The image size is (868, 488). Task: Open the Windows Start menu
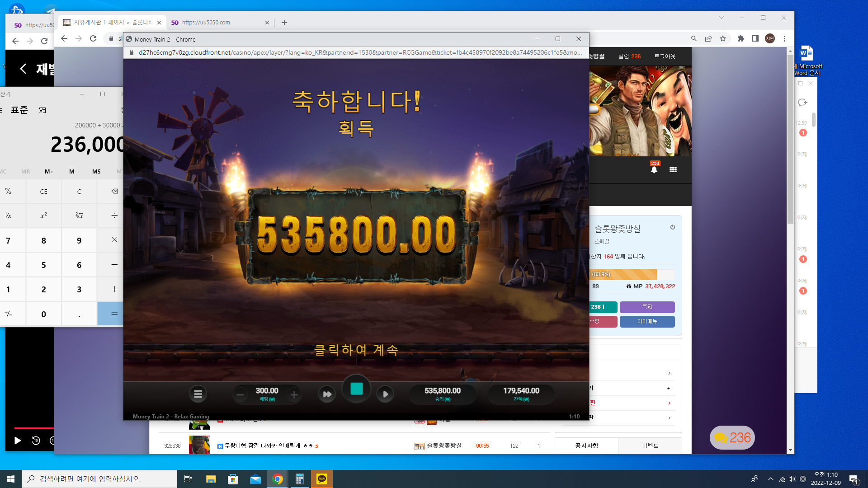(x=11, y=479)
